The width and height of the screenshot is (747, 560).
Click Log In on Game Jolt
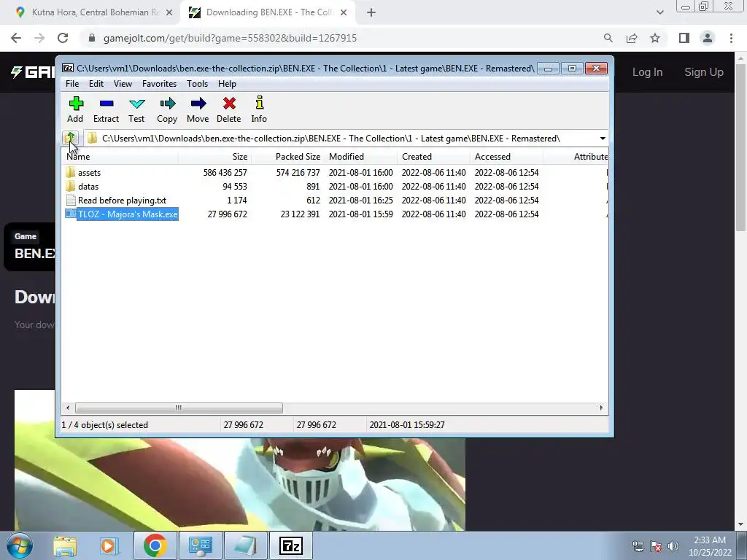[x=647, y=72]
